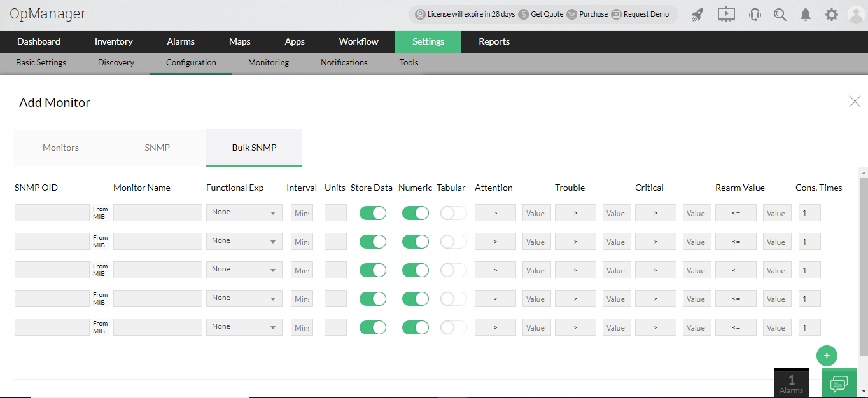Click the second row Monitor Name field

click(158, 241)
